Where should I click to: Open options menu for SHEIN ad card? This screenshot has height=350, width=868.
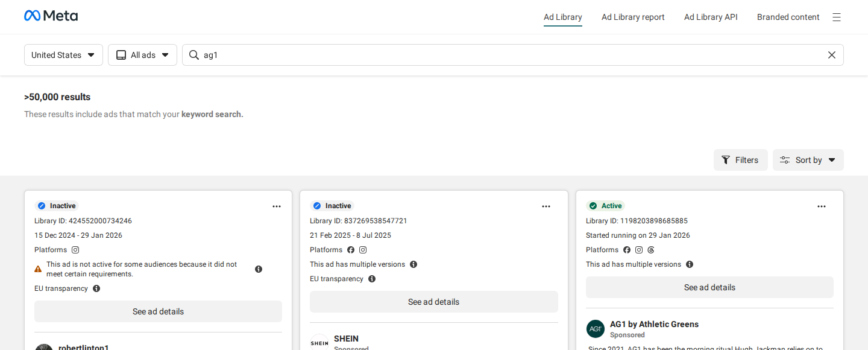pyautogui.click(x=546, y=206)
